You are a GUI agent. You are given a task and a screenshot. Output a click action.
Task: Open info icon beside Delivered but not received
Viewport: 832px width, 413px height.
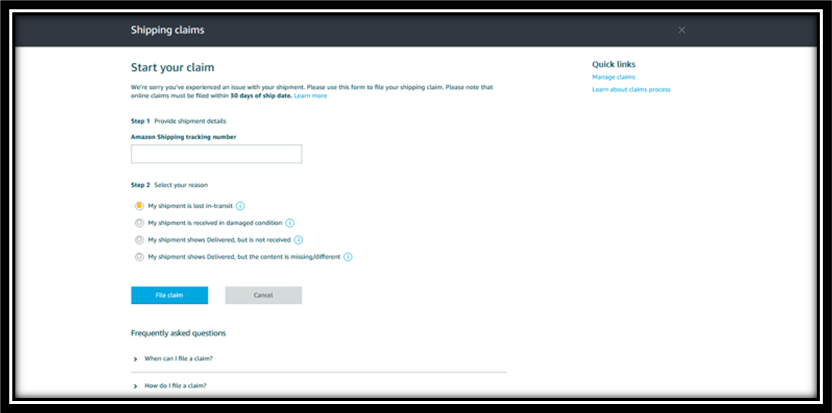point(298,240)
